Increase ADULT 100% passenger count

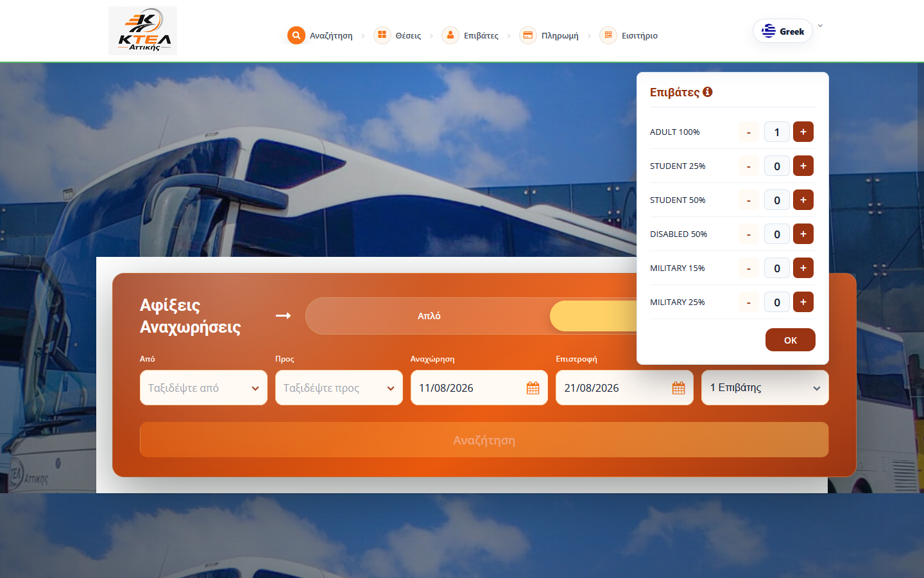click(803, 132)
